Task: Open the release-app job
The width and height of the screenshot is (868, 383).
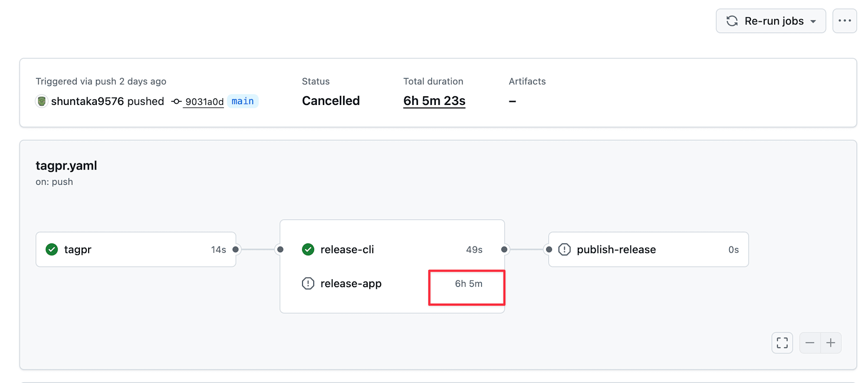Action: [351, 284]
